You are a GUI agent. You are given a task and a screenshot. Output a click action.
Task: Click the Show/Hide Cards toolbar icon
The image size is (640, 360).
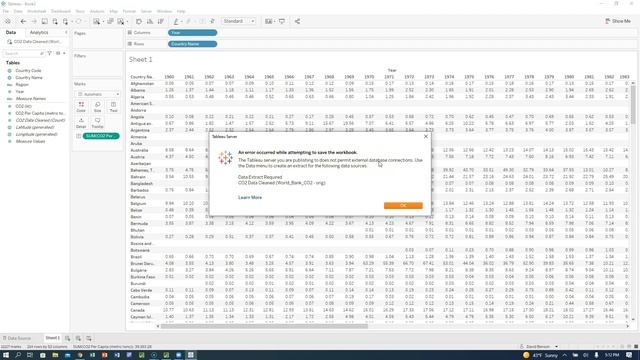point(268,21)
